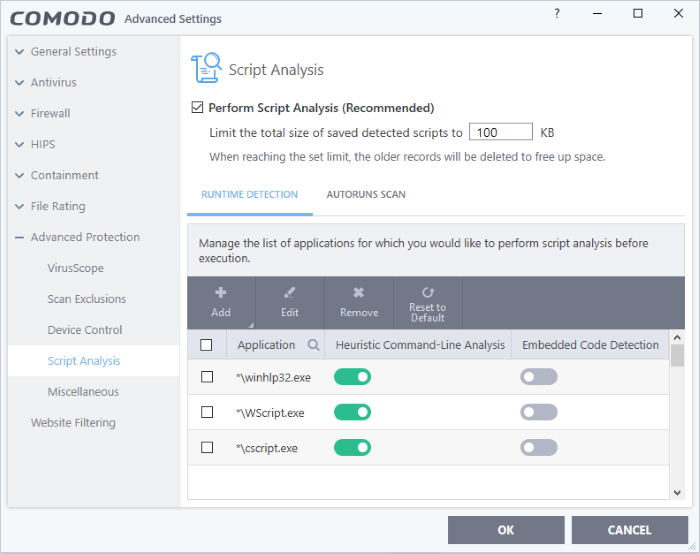Viewport: 700px width, 554px height.
Task: Select the *\winhlp32.exe entry text
Action: [x=273, y=378]
